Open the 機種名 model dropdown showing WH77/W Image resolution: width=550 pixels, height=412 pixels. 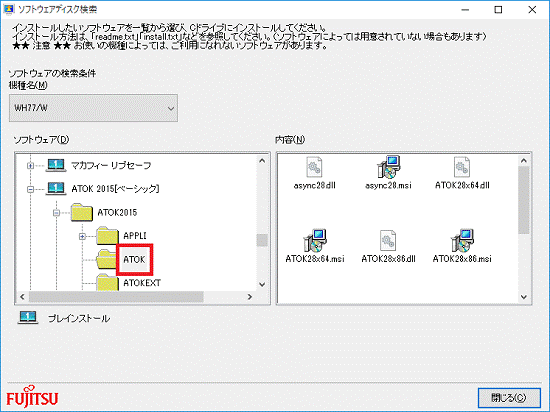click(93, 108)
